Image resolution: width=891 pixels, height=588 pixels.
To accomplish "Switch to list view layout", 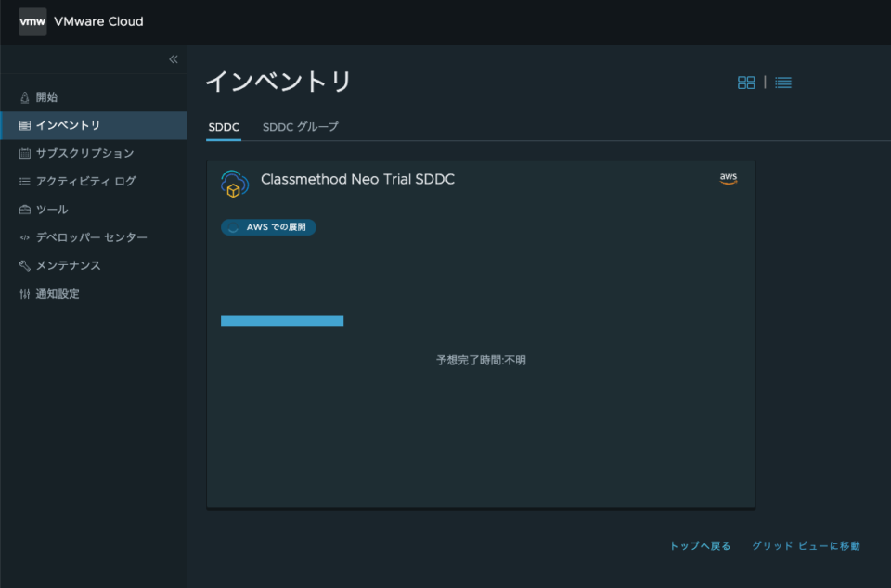I will click(x=782, y=82).
